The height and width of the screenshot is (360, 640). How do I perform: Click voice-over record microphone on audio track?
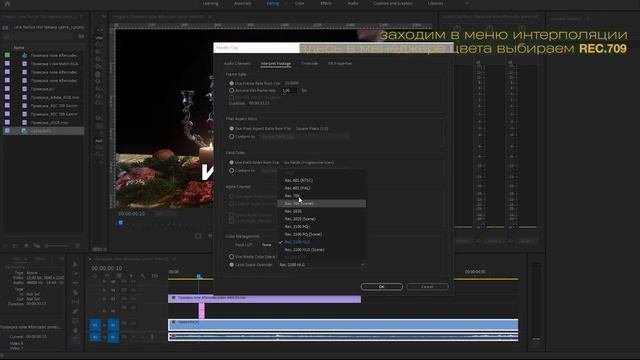click(x=152, y=337)
